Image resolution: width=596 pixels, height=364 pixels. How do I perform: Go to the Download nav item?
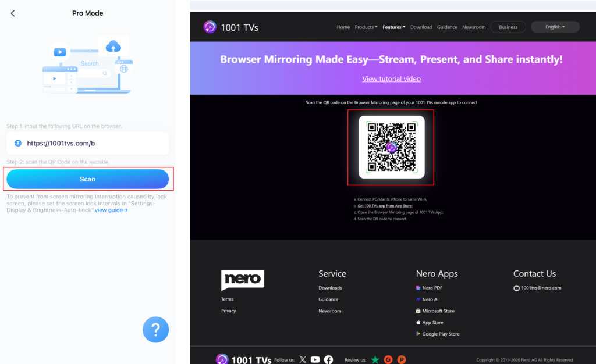(421, 27)
